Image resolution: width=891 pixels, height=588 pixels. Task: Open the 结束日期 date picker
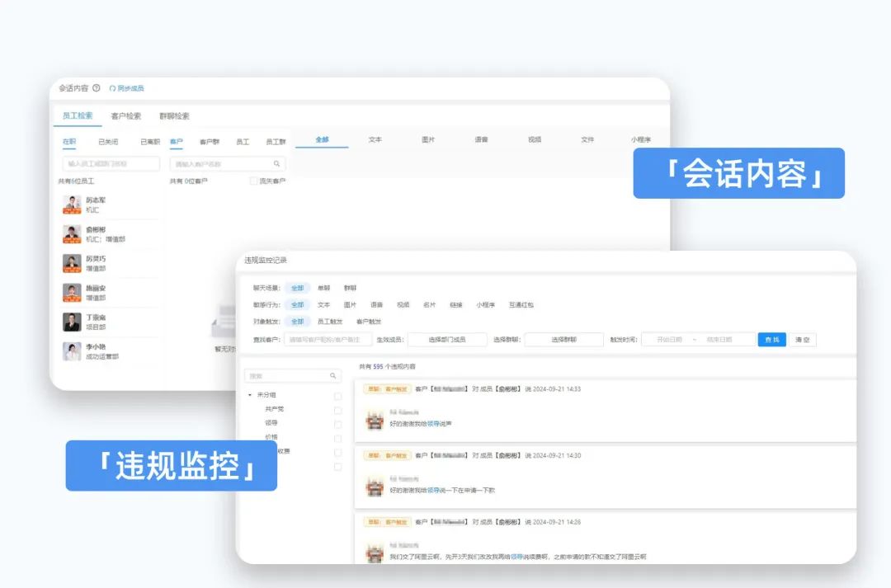click(719, 340)
